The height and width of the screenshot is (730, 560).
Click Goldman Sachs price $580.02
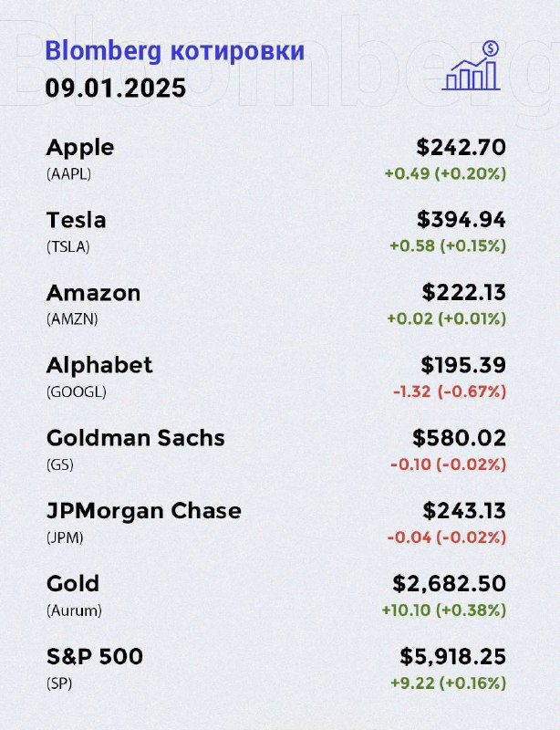click(x=459, y=438)
